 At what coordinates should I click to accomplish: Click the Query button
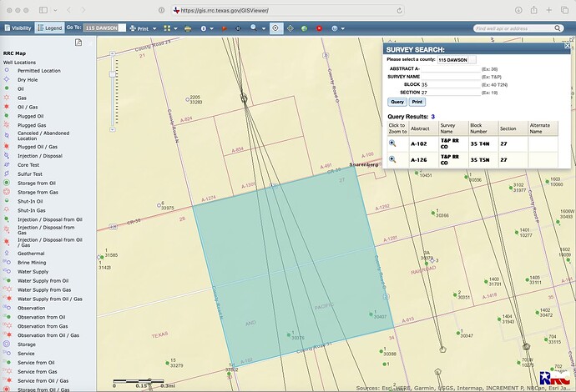click(397, 102)
